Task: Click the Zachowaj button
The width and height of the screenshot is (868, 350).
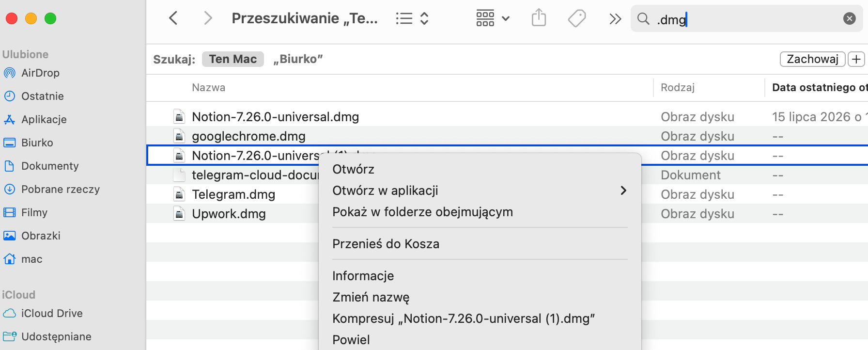Action: tap(812, 59)
